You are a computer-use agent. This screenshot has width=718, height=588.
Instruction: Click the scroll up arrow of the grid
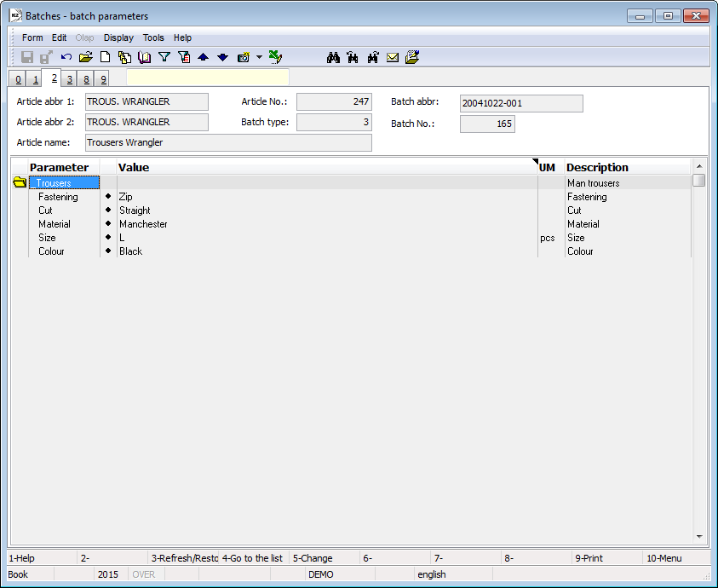(698, 166)
